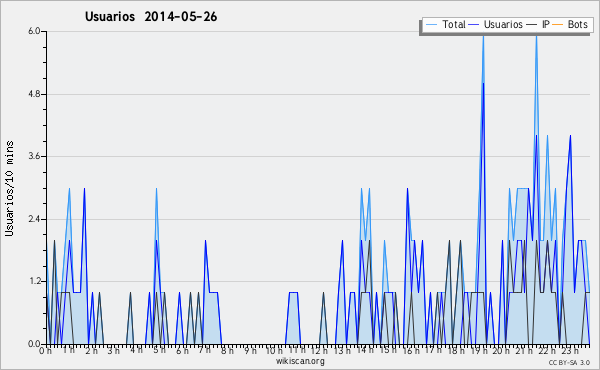This screenshot has width=600, height=370.
Task: Click the '11 h' x-axis label
Action: 297,350
